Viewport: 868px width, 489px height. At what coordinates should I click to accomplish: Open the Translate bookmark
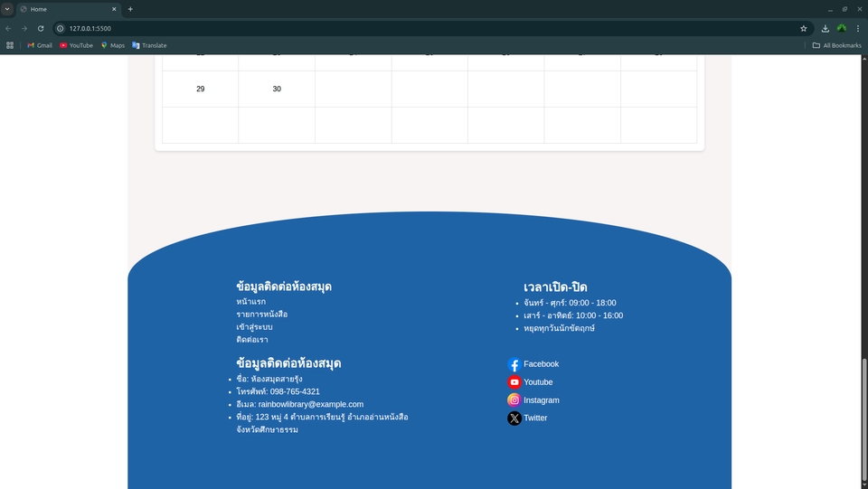tap(149, 45)
